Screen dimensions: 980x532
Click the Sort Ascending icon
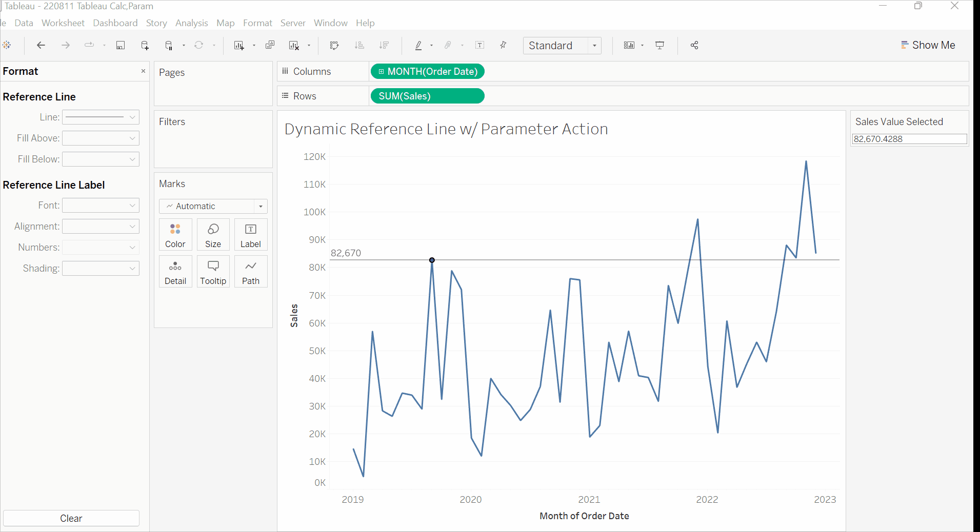pyautogui.click(x=359, y=45)
